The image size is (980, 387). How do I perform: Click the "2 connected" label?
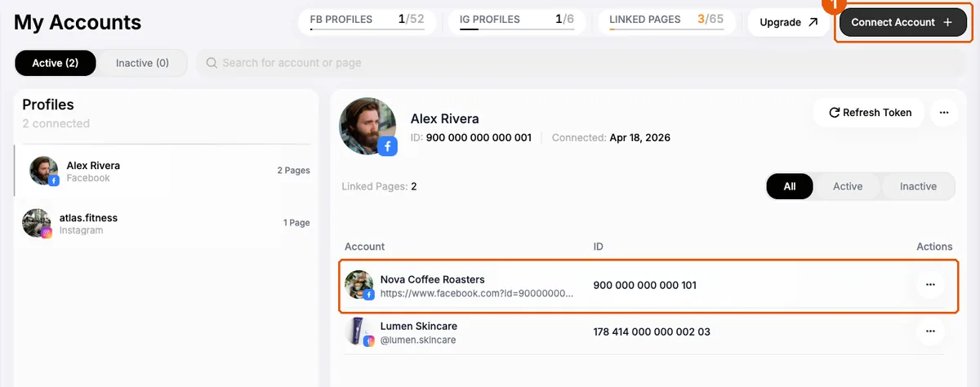pyautogui.click(x=56, y=123)
